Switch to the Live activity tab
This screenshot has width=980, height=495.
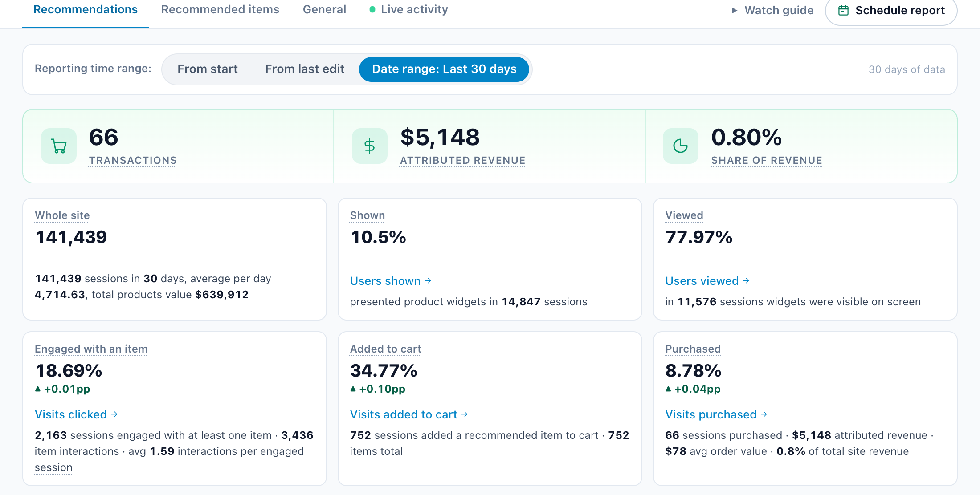pos(409,10)
